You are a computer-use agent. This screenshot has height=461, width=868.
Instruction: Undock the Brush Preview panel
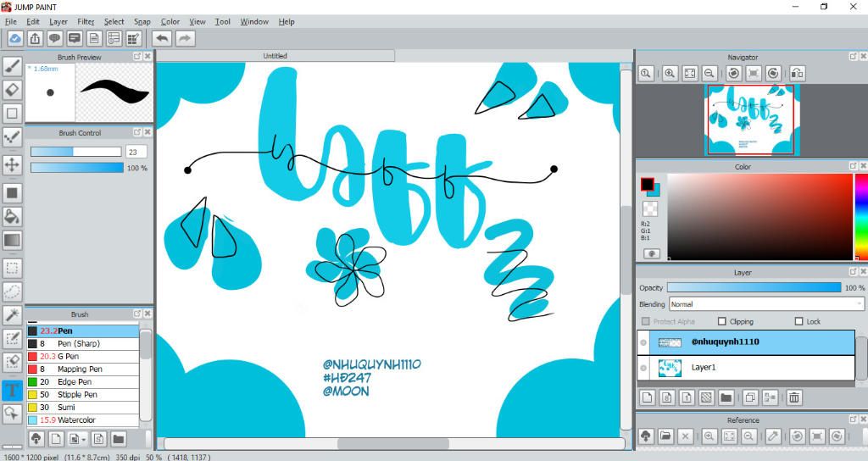137,57
